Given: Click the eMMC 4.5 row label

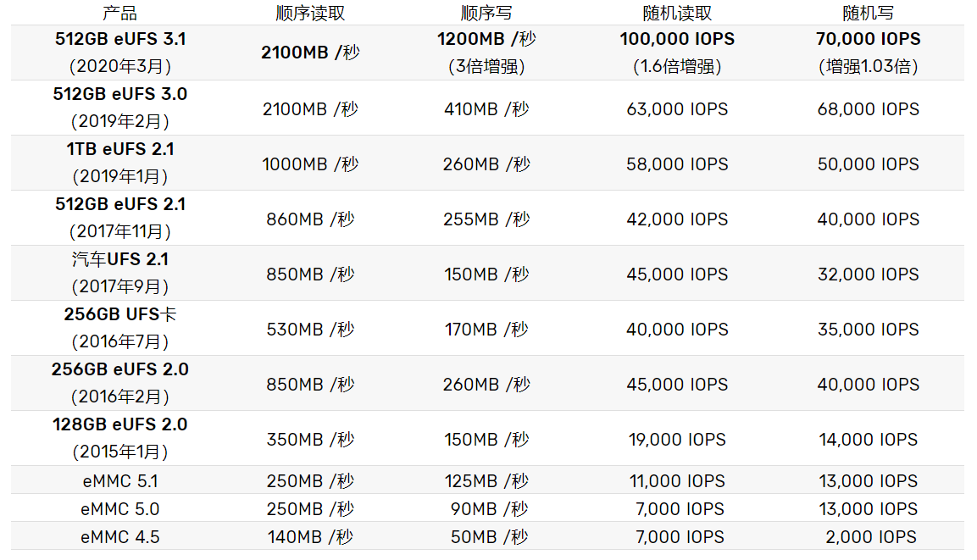Looking at the screenshot, I should click(x=120, y=537).
